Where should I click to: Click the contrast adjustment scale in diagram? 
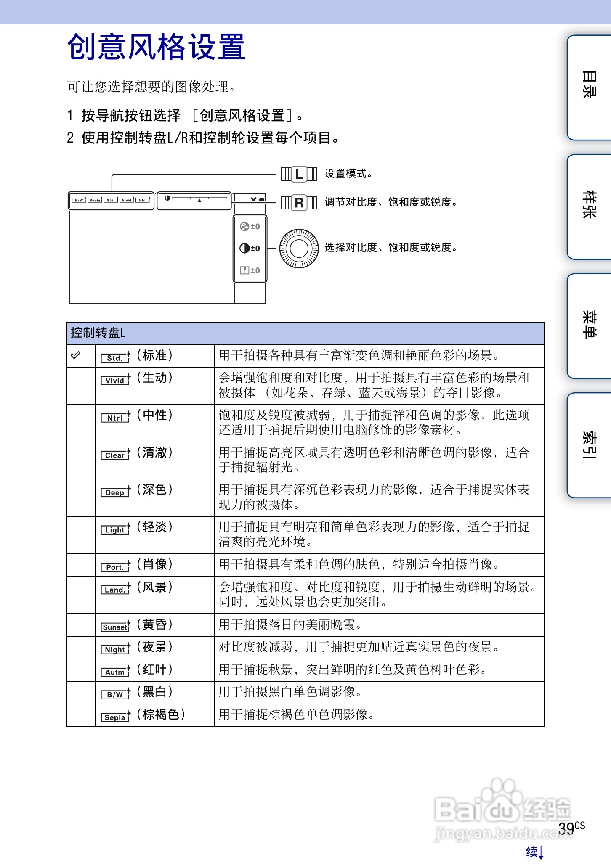coord(194,201)
